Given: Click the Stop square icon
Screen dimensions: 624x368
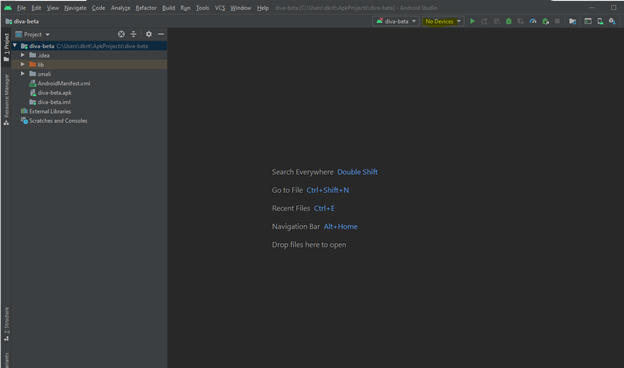Looking at the screenshot, I should [x=557, y=21].
